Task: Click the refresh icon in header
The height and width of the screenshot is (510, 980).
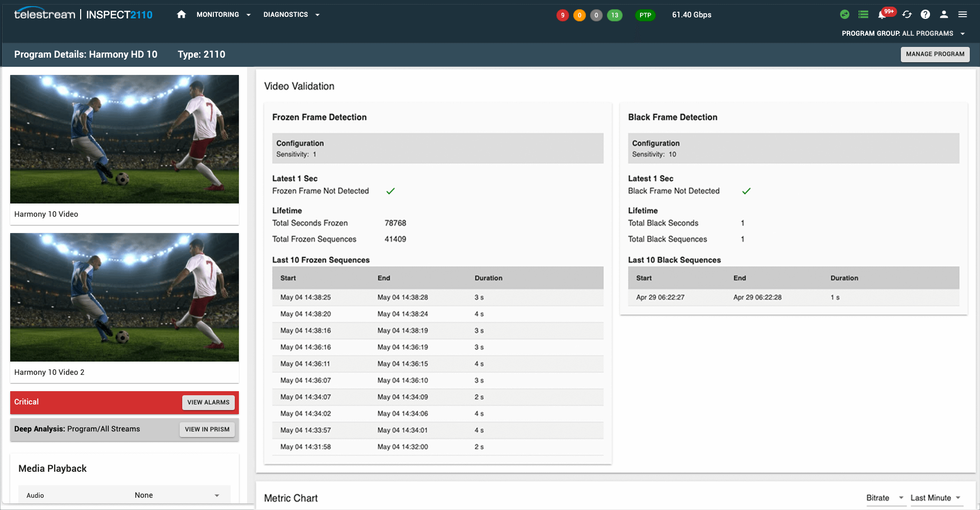Action: 907,14
